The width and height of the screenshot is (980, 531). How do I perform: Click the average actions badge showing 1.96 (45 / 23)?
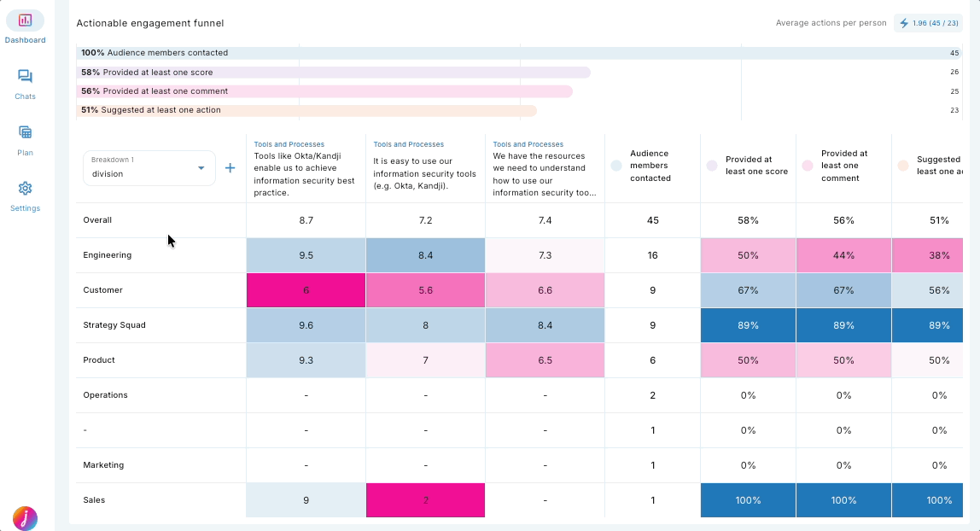(928, 23)
